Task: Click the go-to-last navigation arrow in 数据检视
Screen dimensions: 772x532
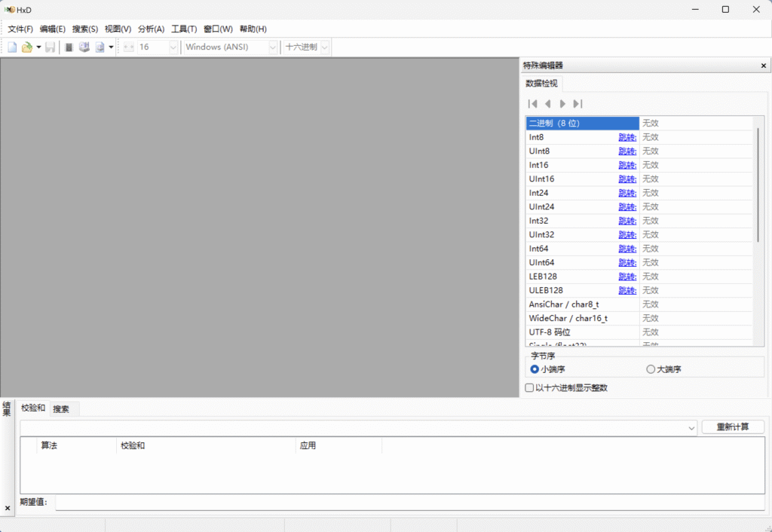Action: pyautogui.click(x=577, y=103)
